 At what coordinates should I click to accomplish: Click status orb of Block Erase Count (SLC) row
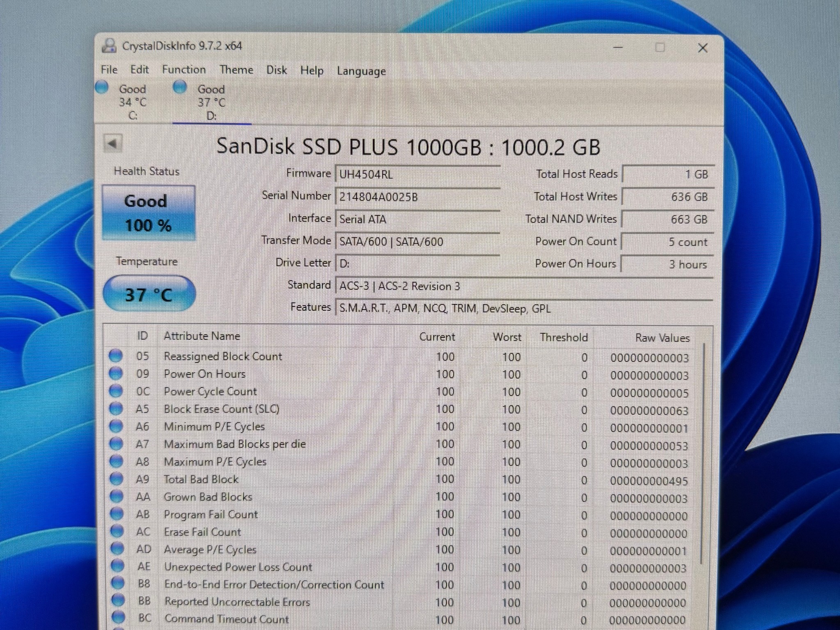point(116,409)
